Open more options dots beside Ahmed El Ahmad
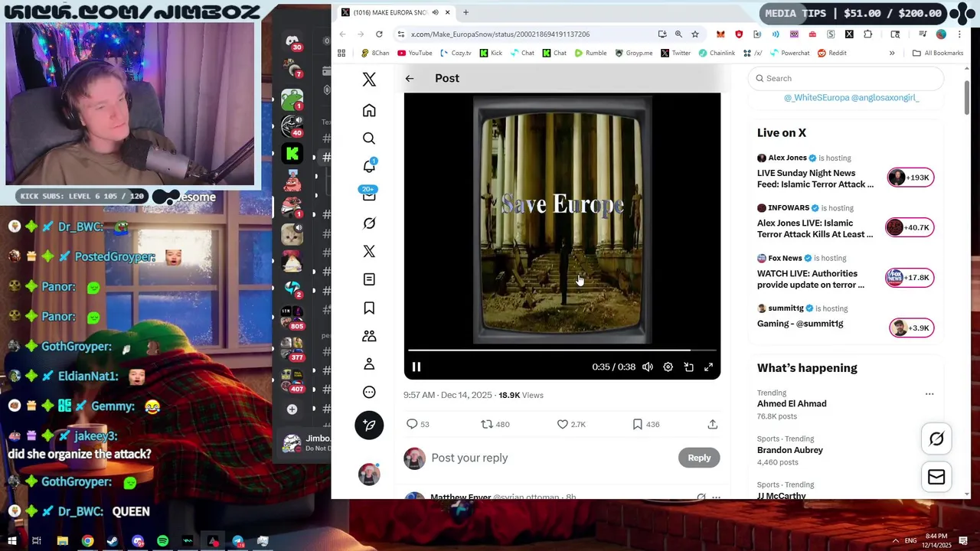980x551 pixels. pyautogui.click(x=929, y=394)
